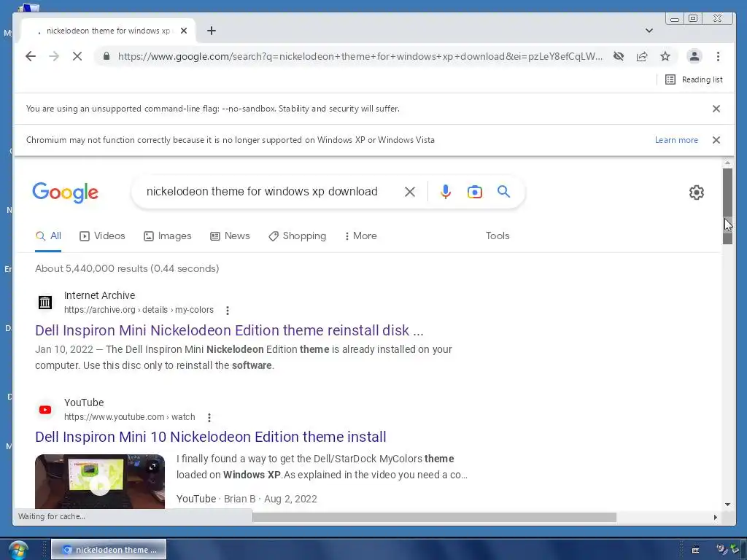Dismiss the Windows XP unsupported warning

(716, 140)
